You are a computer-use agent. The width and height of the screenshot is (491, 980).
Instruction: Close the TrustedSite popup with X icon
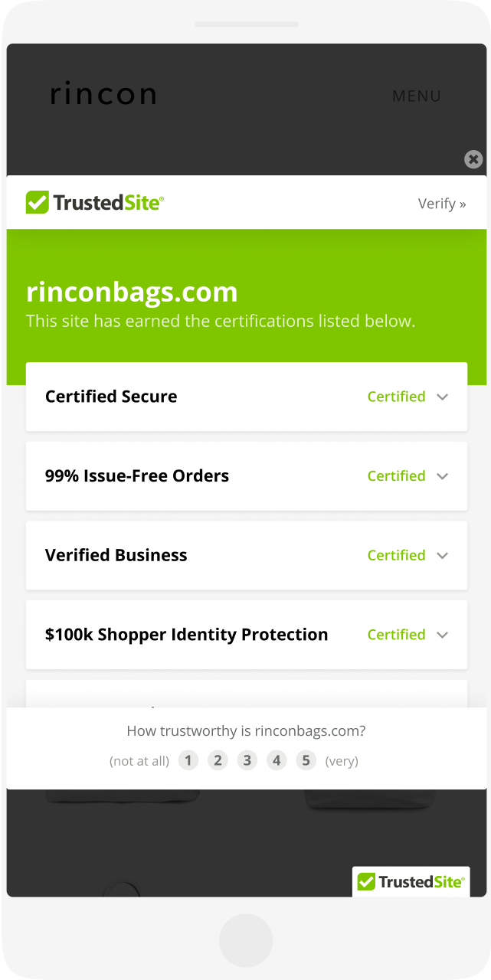(473, 159)
